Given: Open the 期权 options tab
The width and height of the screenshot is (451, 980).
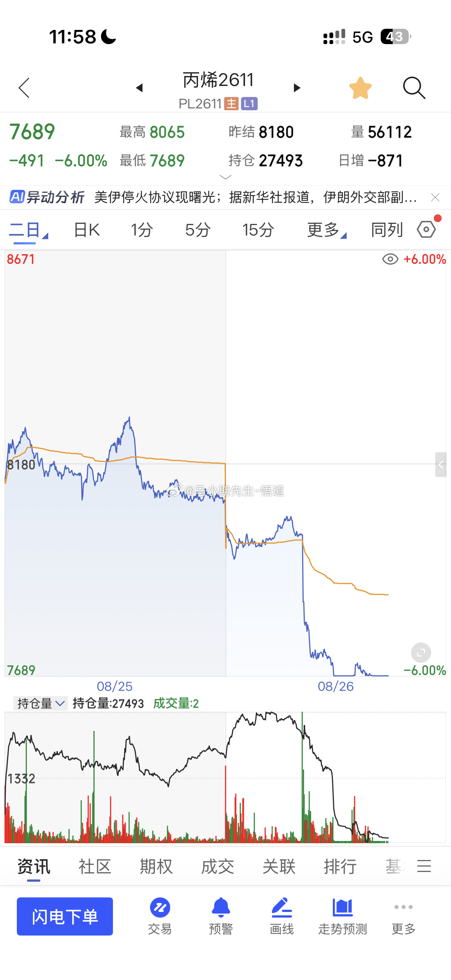Looking at the screenshot, I should (x=156, y=866).
